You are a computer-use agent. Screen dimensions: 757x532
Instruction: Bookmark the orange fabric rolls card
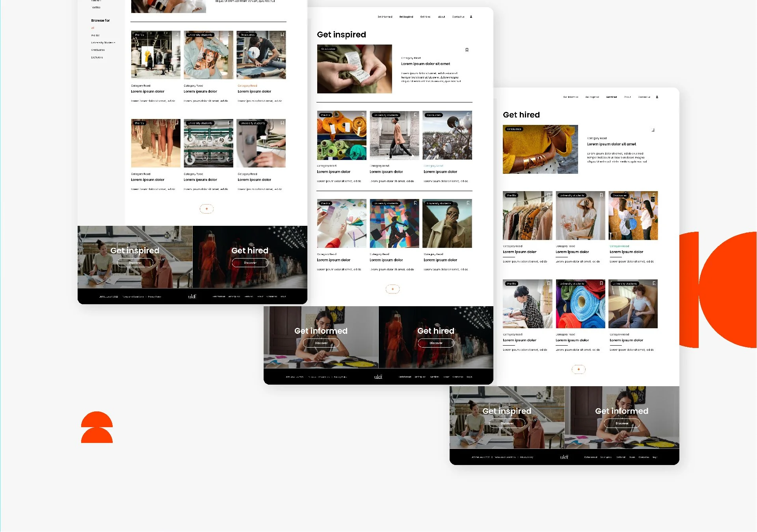click(x=363, y=115)
